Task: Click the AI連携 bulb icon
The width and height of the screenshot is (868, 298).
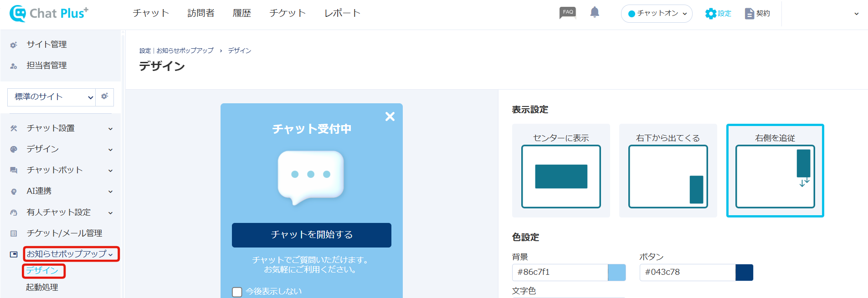Action: (14, 192)
